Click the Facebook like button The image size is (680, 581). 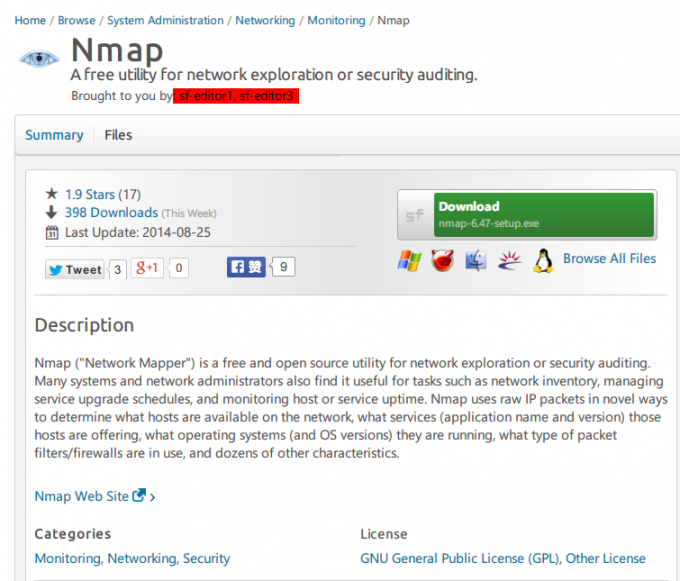(x=246, y=267)
